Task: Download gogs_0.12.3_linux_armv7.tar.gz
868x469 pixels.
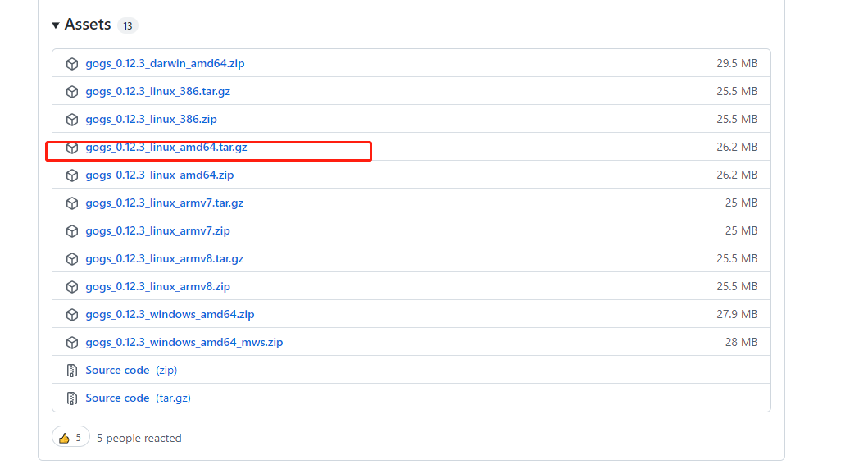Action: [165, 203]
